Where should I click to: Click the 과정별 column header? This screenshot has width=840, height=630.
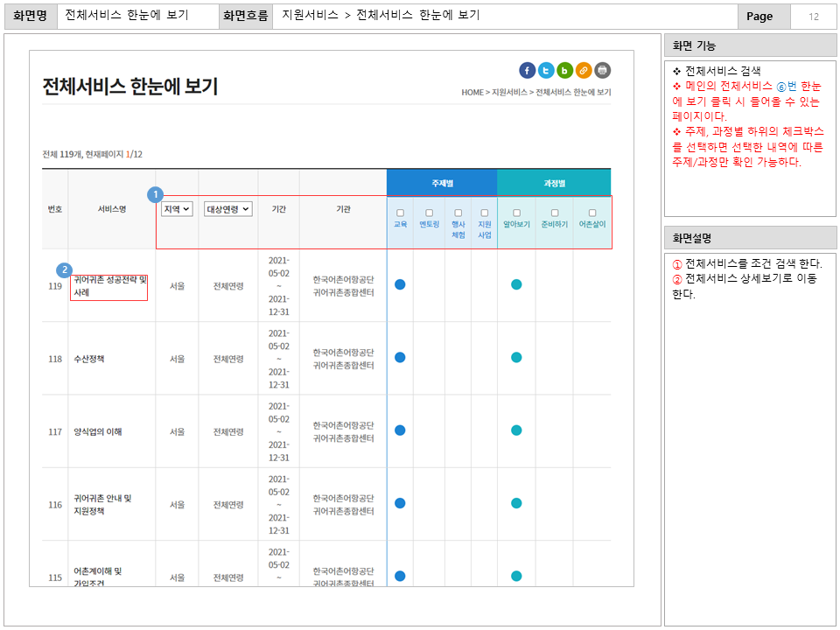tap(554, 183)
